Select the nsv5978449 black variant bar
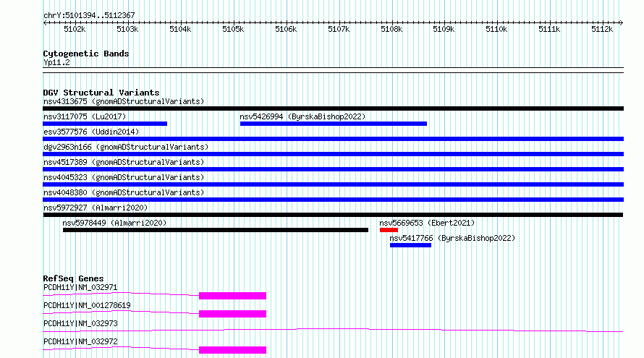The width and height of the screenshot is (644, 358). coord(216,230)
